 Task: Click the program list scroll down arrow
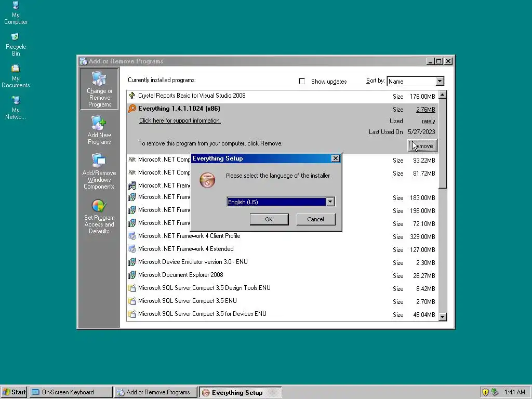point(443,317)
